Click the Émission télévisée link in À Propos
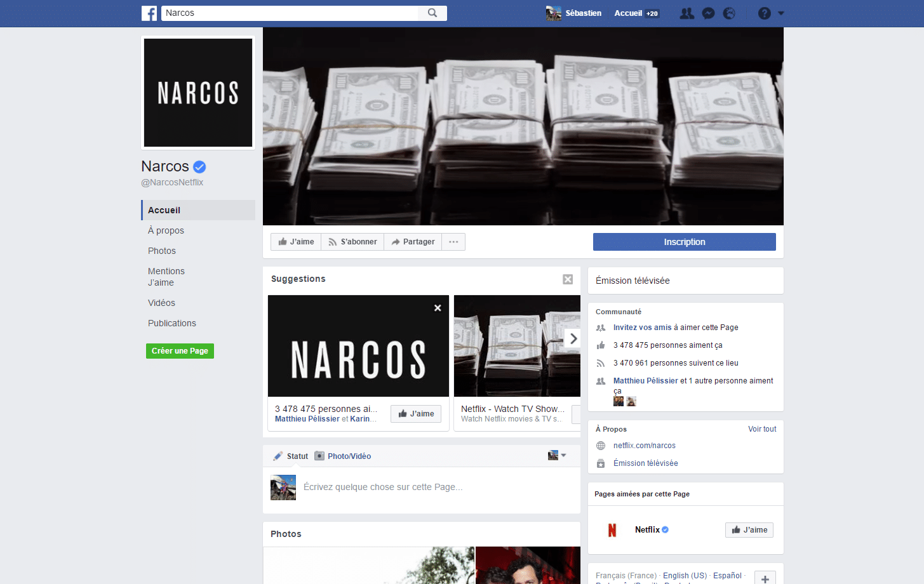The image size is (924, 584). [x=646, y=463]
